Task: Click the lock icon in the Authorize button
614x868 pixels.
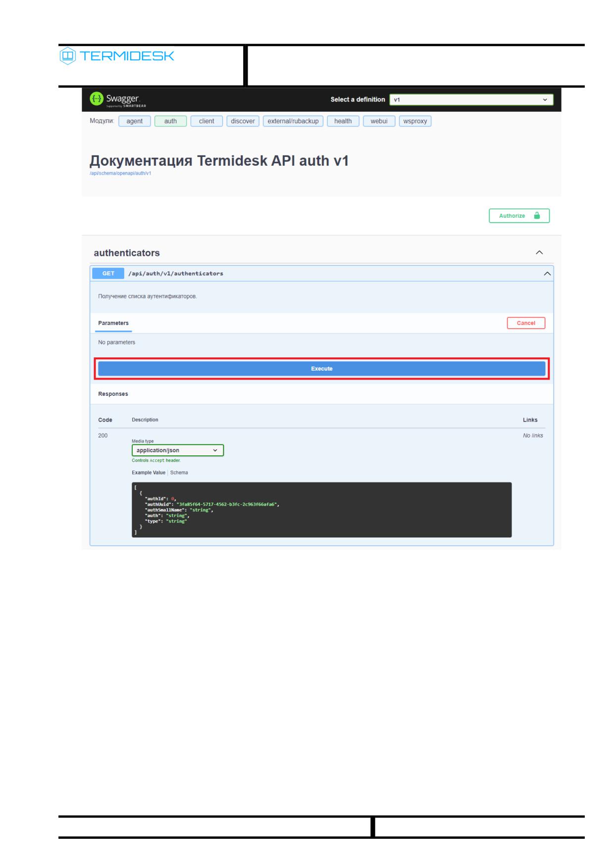Action: click(x=537, y=216)
